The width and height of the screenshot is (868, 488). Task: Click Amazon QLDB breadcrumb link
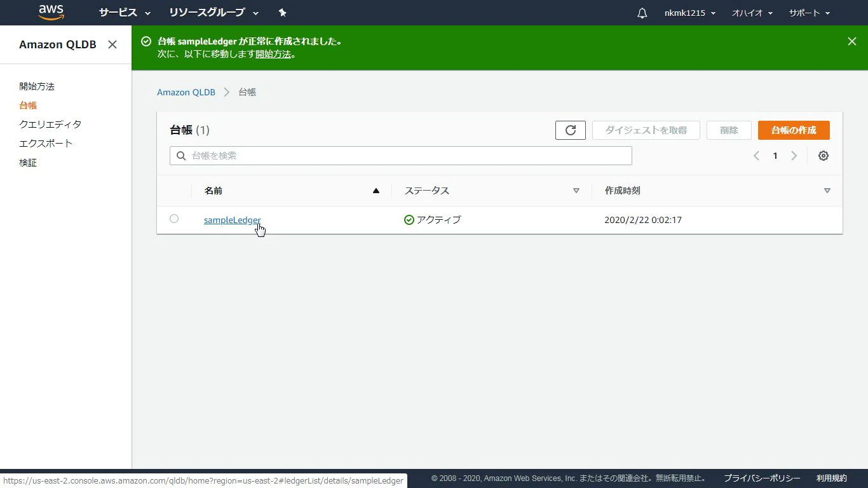186,92
